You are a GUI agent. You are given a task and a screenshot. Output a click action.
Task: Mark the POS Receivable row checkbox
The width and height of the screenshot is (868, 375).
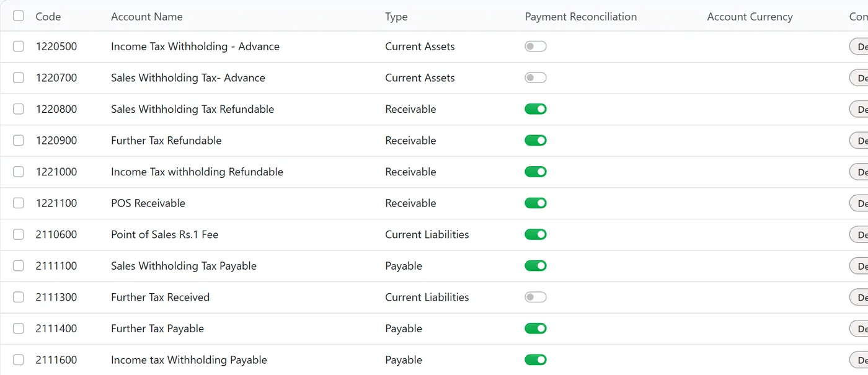pyautogui.click(x=19, y=203)
